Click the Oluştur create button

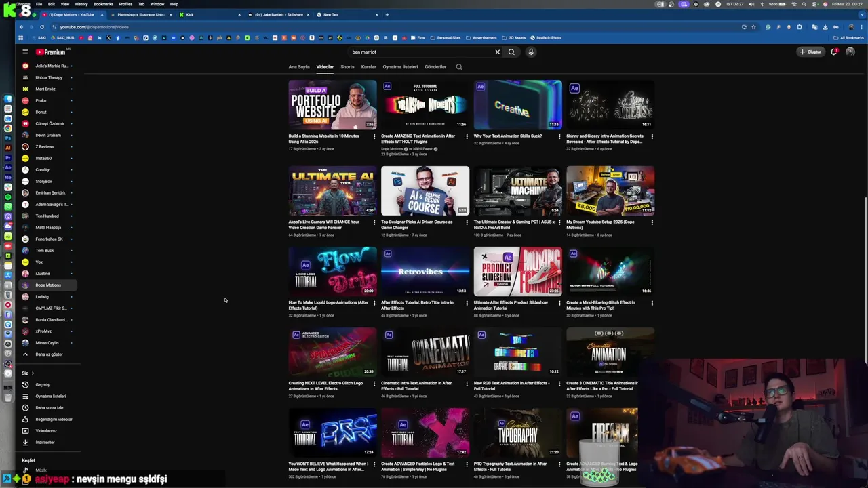810,52
